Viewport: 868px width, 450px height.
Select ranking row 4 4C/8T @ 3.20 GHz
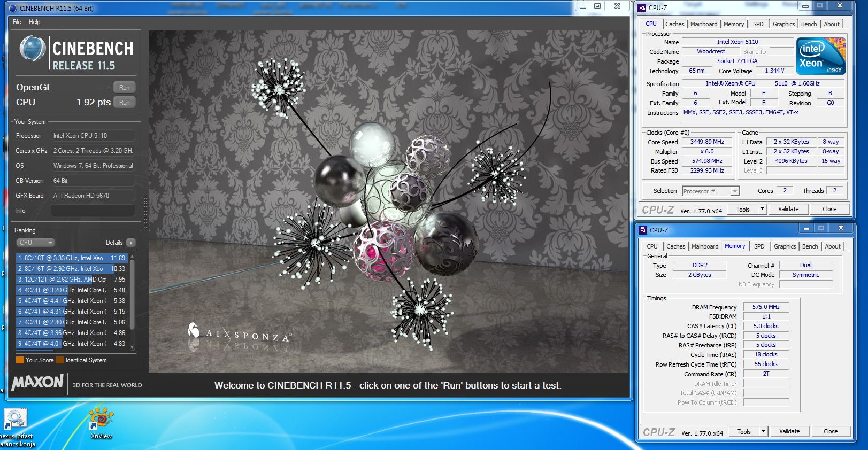coord(72,290)
